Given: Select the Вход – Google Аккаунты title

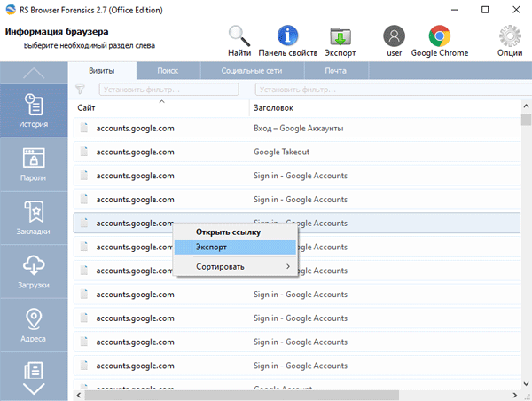Looking at the screenshot, I should pos(299,129).
